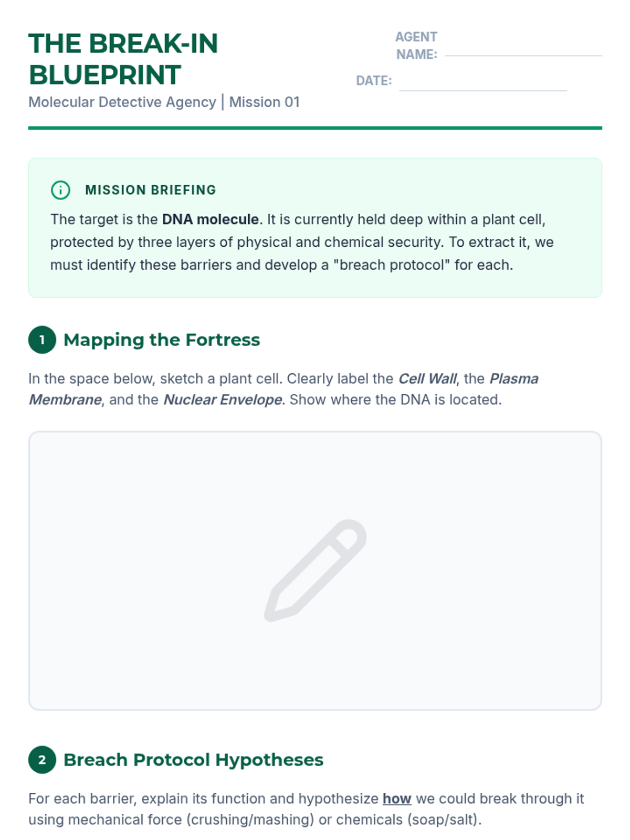Screen dimensions: 630x840
Task: Click the "MISSION BRIEFING" label
Action: coord(151,190)
